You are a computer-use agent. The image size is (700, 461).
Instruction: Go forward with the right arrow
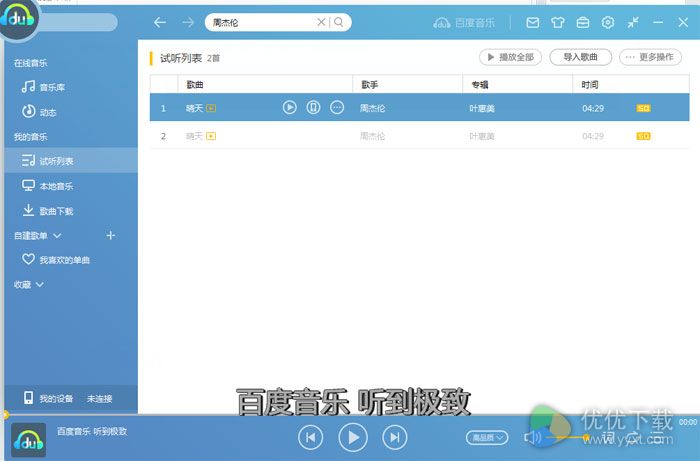tap(188, 22)
